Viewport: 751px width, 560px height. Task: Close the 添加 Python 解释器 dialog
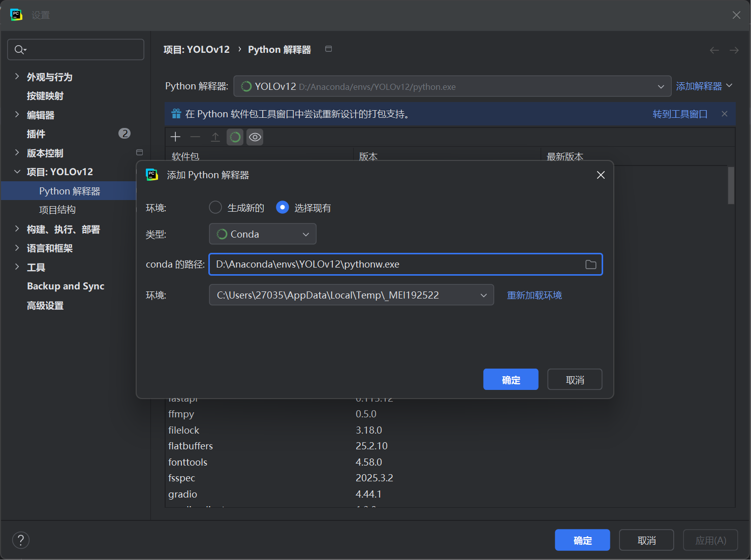[x=601, y=175]
